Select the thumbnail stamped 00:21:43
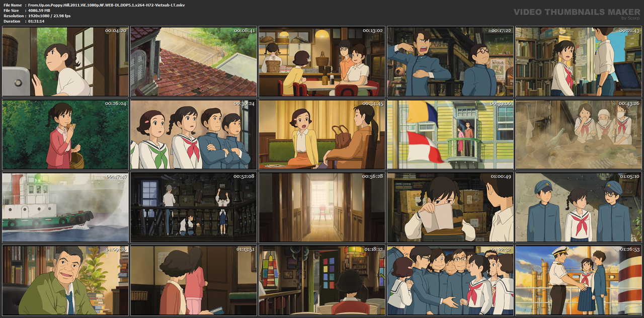This screenshot has width=644, height=318. [x=579, y=61]
